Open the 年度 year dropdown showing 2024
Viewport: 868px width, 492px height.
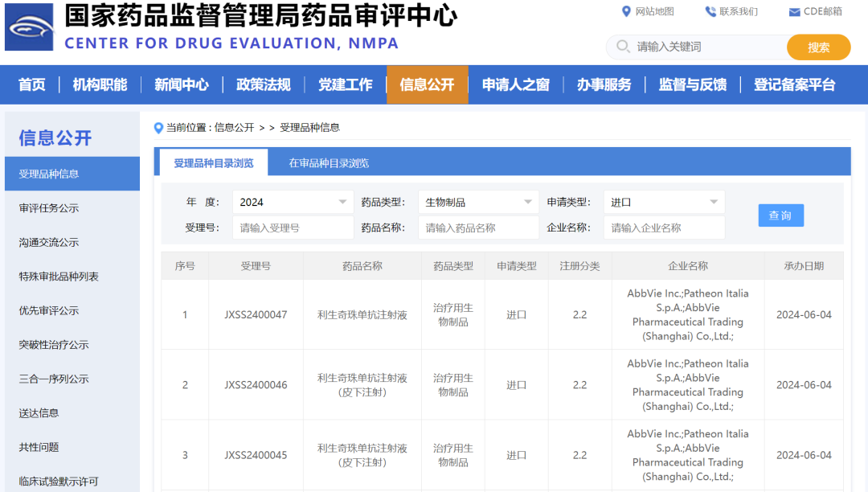[x=292, y=202]
